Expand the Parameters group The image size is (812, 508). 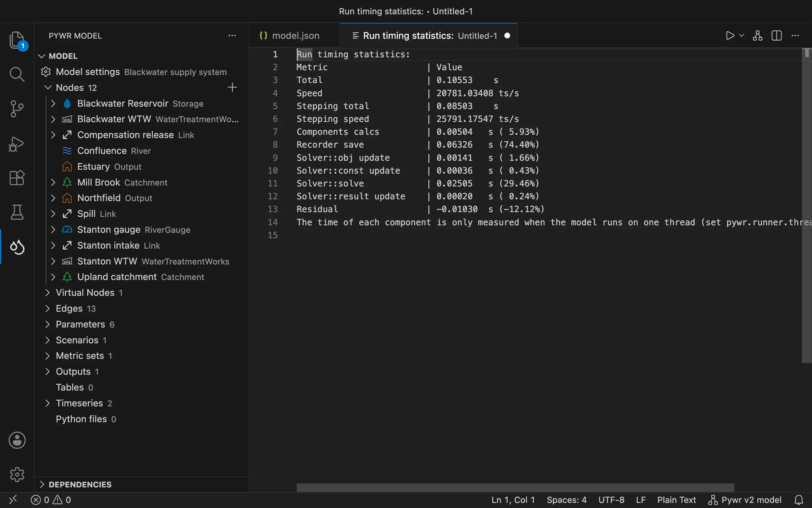click(47, 324)
